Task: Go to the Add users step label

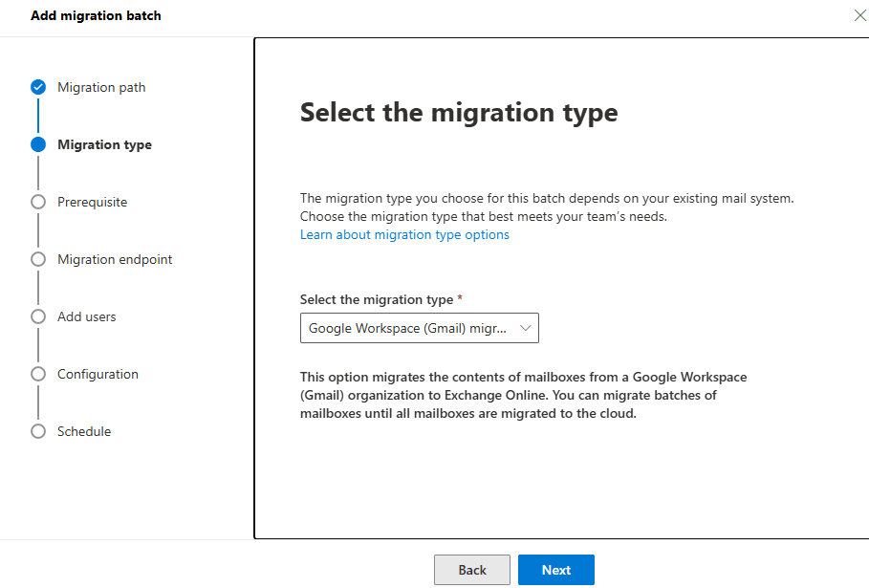Action: (x=86, y=316)
